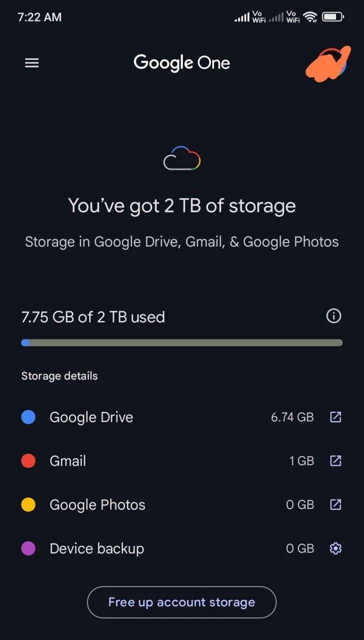Tap the red Gmail color dot
The width and height of the screenshot is (364, 640).
(28, 460)
